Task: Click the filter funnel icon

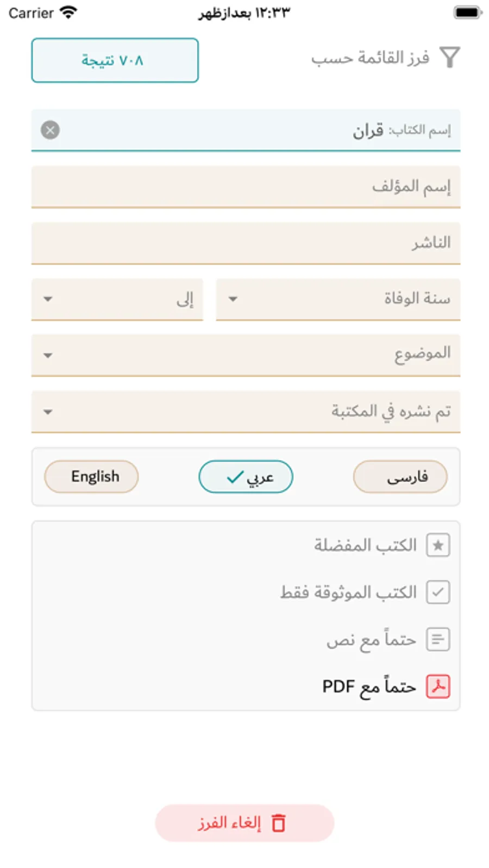Action: [450, 57]
